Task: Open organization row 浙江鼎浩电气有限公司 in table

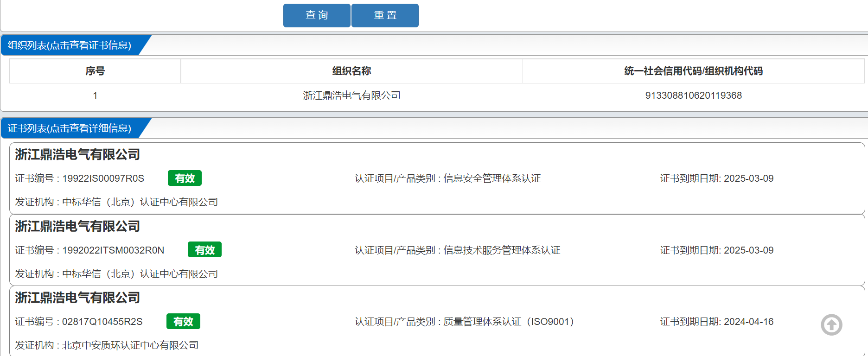Action: [x=351, y=95]
